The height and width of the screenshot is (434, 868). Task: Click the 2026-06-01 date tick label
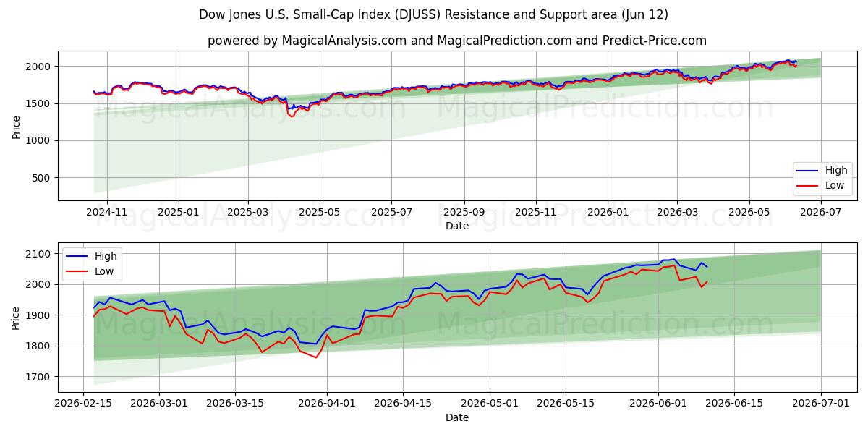click(658, 404)
